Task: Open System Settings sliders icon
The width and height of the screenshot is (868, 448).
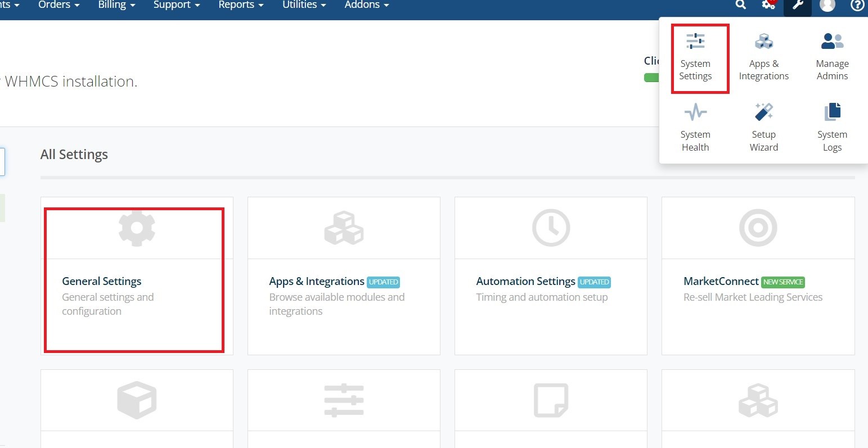Action: (x=695, y=41)
